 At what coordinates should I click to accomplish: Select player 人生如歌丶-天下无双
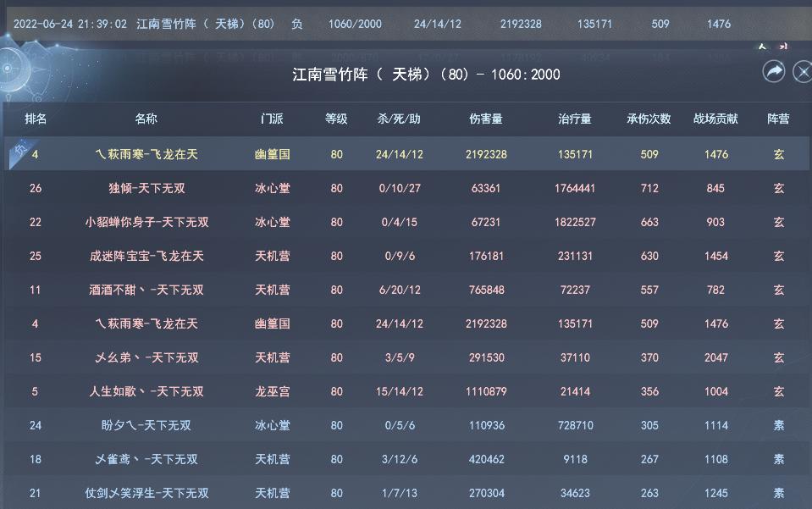pos(146,391)
